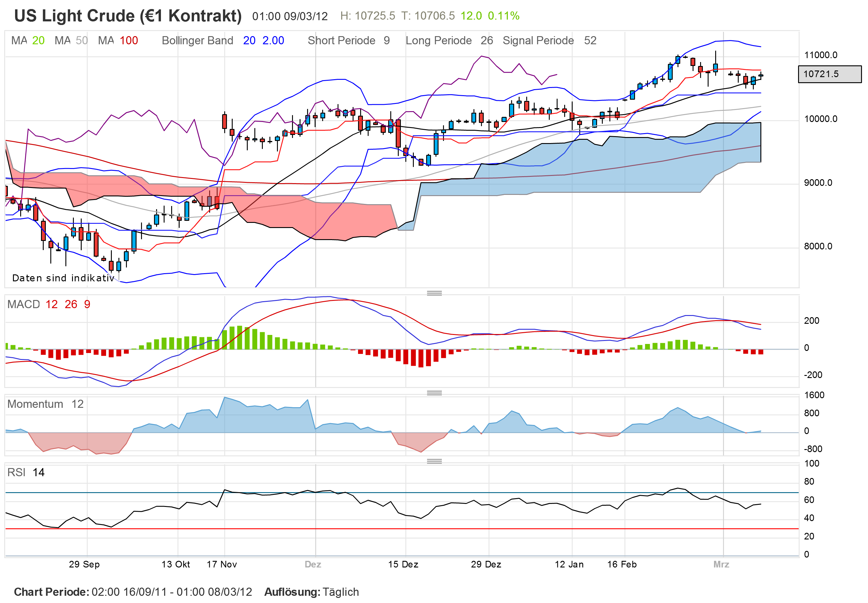Click the Dez axis date label

click(x=314, y=564)
